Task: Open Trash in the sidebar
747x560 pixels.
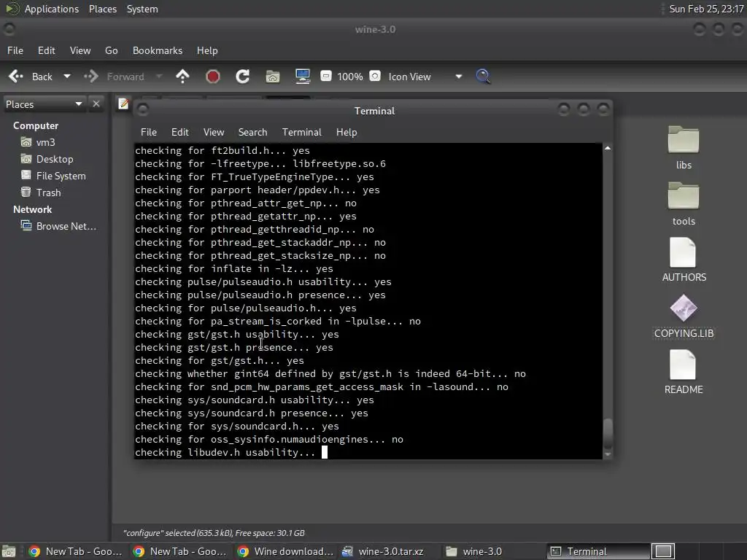Action: 41,192
